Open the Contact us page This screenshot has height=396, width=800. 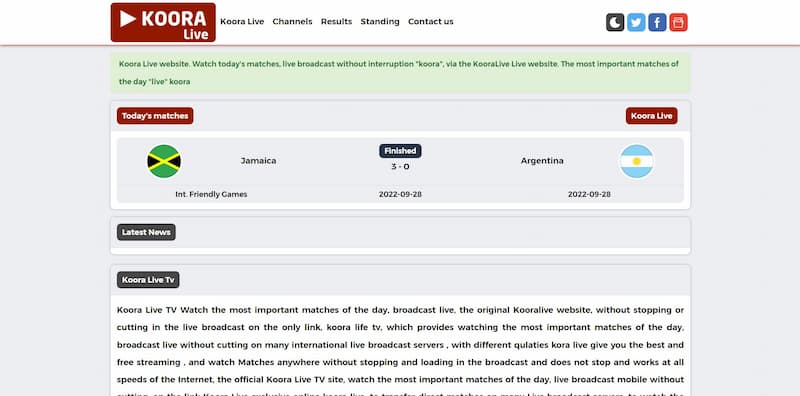(431, 21)
